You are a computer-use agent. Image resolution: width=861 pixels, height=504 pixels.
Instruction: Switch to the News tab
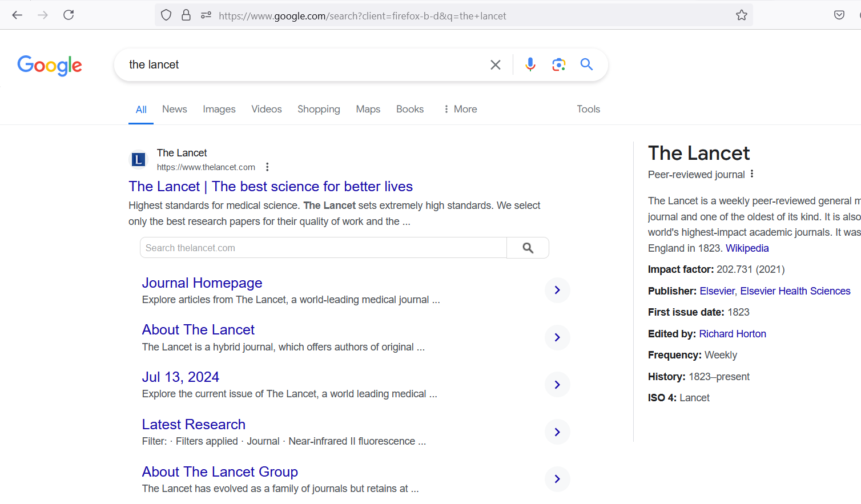tap(175, 109)
